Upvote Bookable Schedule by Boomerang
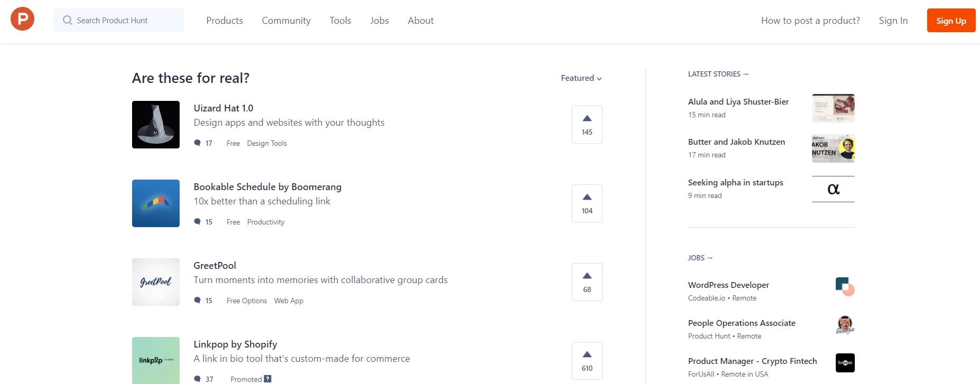This screenshot has width=980, height=384. pos(586,203)
